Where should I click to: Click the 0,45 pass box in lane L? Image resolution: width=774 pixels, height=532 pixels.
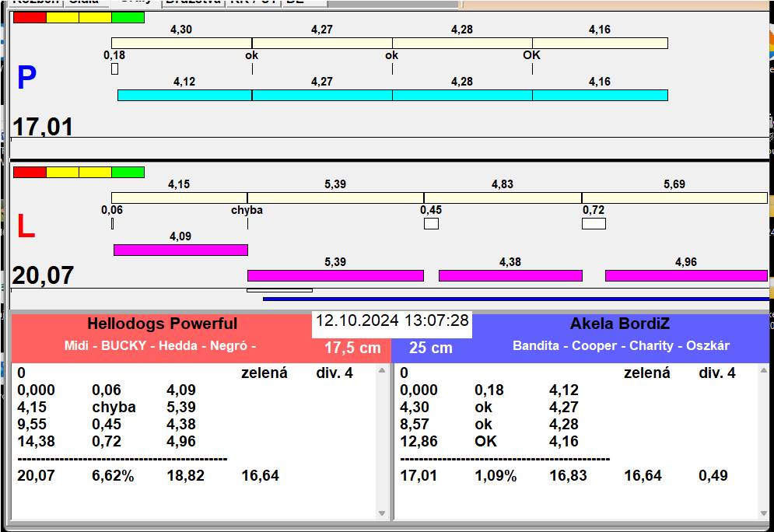click(431, 224)
